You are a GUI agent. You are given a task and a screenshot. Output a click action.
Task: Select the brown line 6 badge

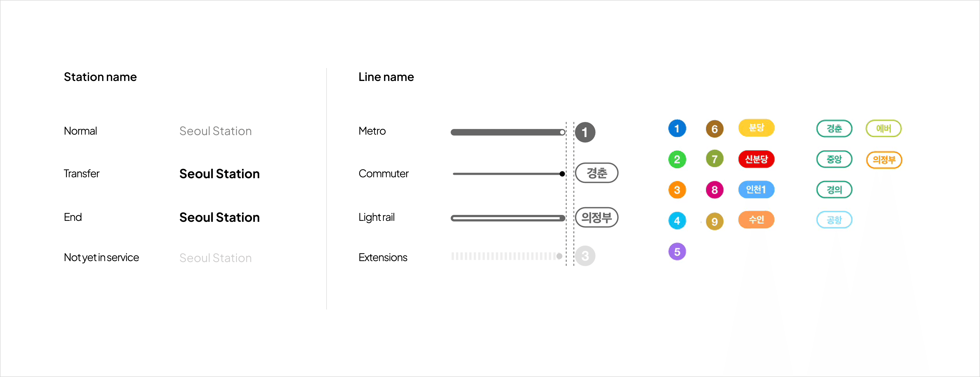coord(714,129)
